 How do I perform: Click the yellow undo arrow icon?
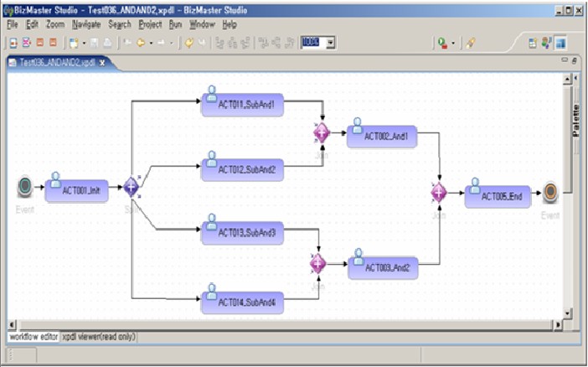tap(189, 44)
